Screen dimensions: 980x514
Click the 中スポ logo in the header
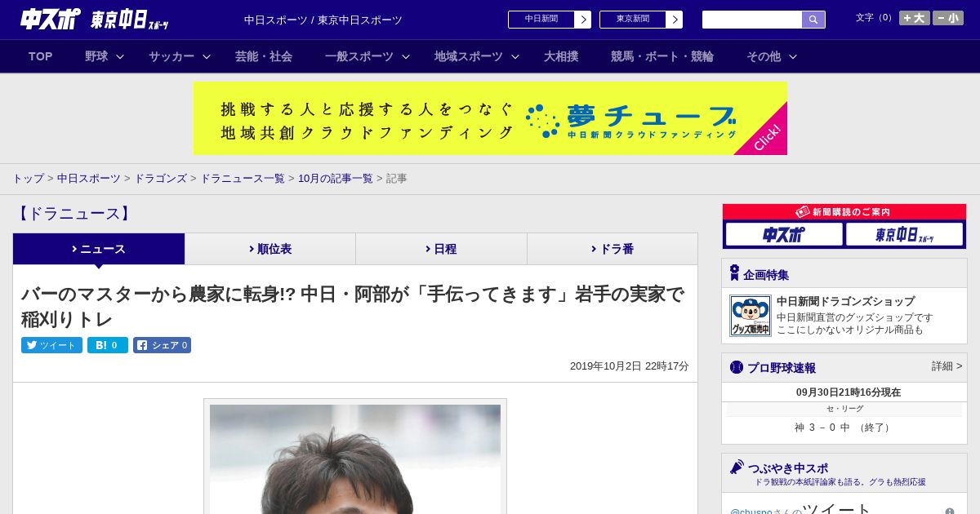point(50,19)
